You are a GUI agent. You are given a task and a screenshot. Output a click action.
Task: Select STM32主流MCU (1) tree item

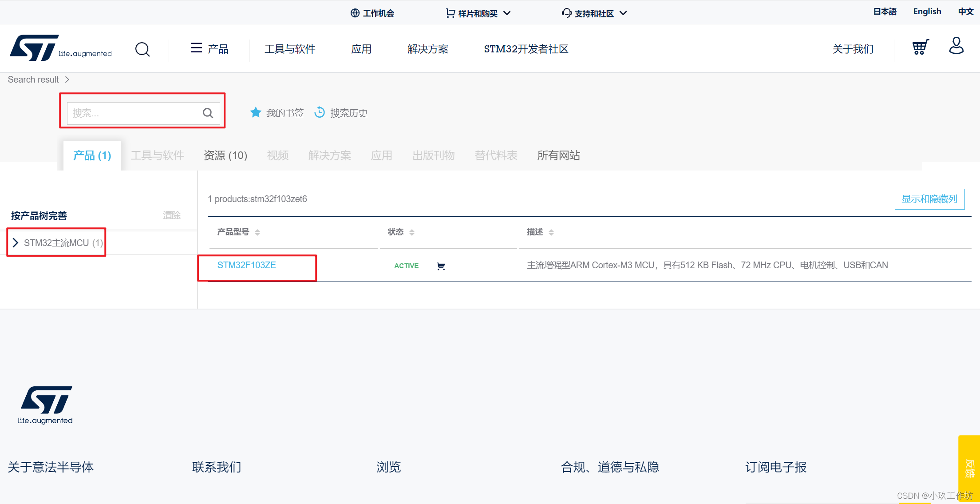click(x=63, y=243)
